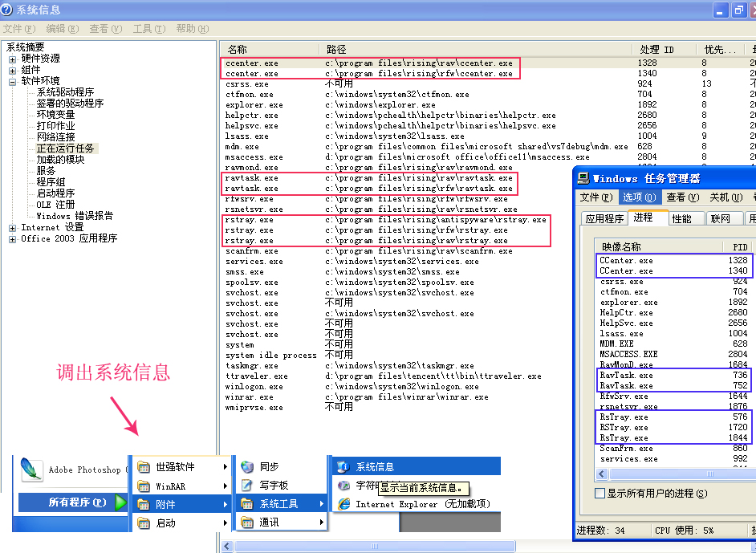Select 系统驱动程序 in the tree
Image resolution: width=756 pixels, height=553 pixels.
[x=66, y=92]
